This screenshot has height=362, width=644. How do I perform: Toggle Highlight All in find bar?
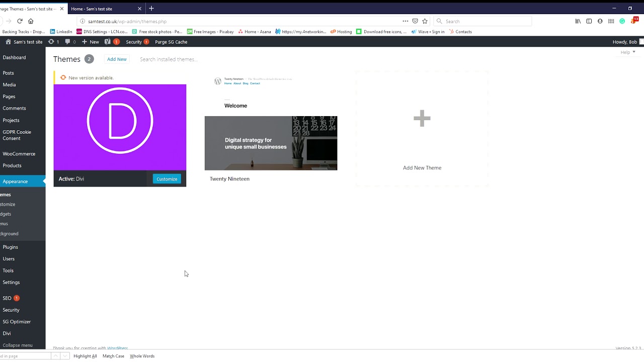coord(85,356)
